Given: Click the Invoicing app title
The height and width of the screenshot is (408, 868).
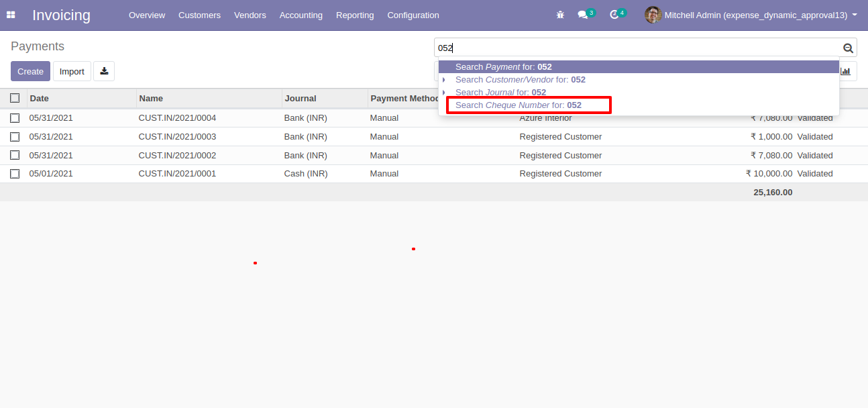Looking at the screenshot, I should coord(61,15).
